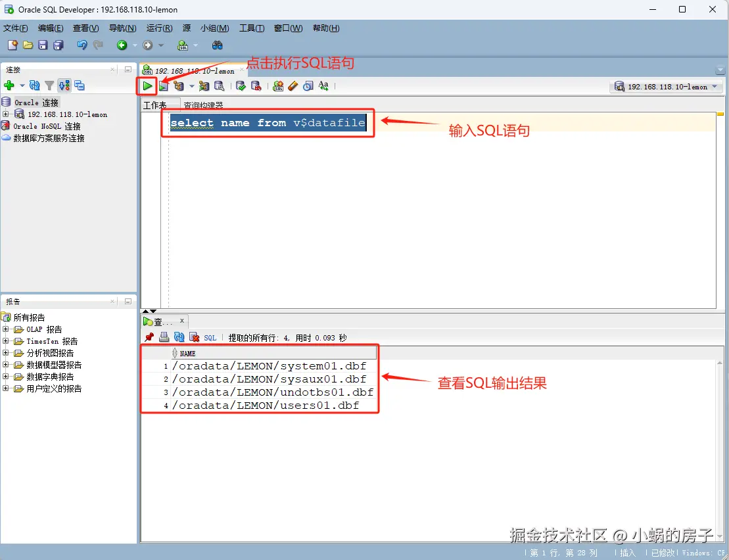Delete the selected row in the result grid
729x560 pixels.
point(195,337)
